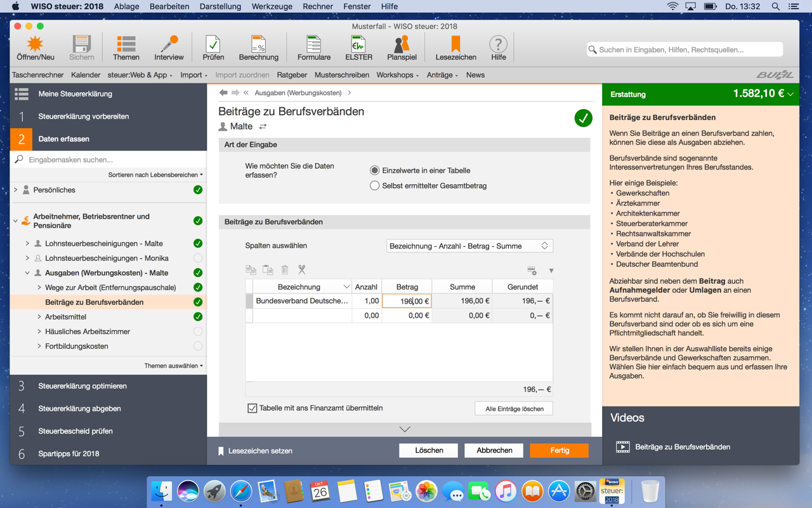Click the scissors icon above the table

point(302,270)
